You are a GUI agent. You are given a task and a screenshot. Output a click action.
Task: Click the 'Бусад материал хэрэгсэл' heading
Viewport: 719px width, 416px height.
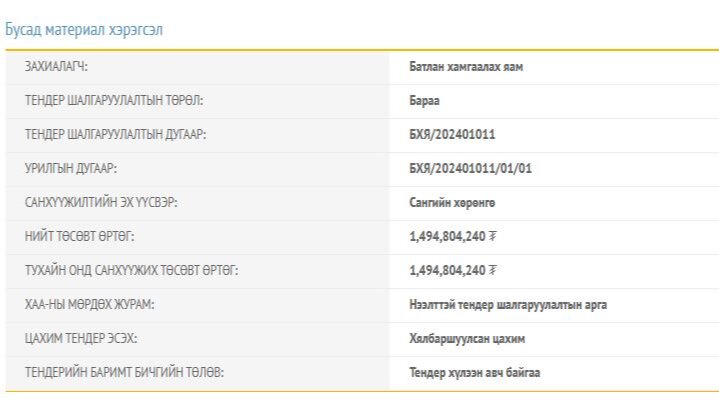(x=84, y=29)
